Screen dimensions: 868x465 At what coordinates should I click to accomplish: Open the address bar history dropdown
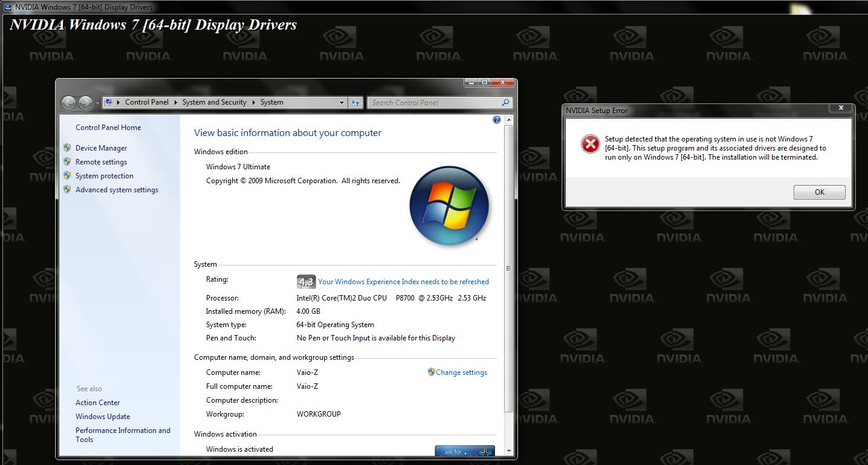tap(342, 103)
